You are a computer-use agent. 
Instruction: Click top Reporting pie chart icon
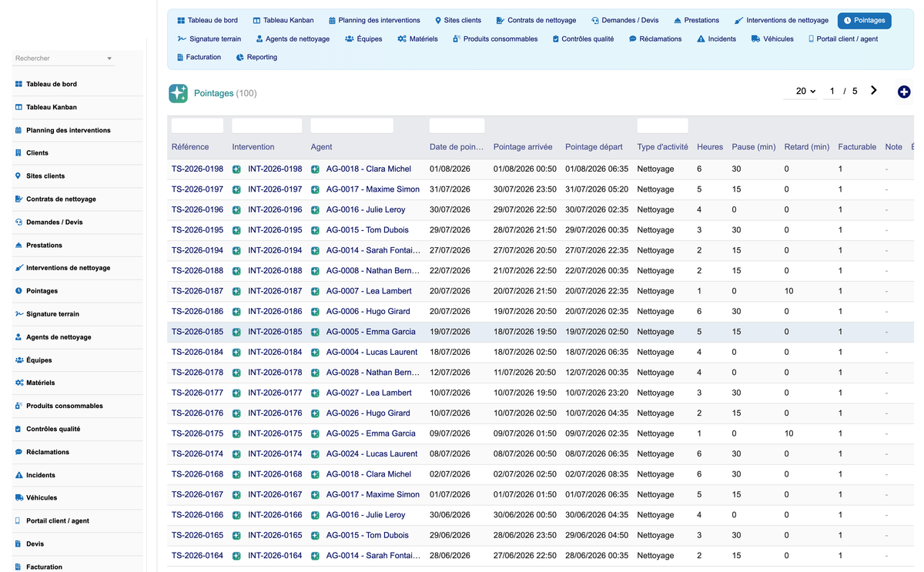pos(240,57)
